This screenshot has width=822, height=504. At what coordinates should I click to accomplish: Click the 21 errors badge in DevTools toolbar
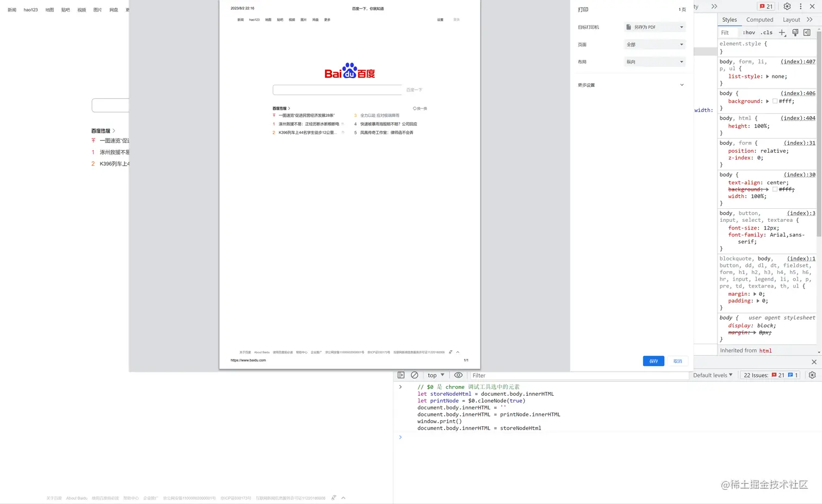(x=766, y=7)
